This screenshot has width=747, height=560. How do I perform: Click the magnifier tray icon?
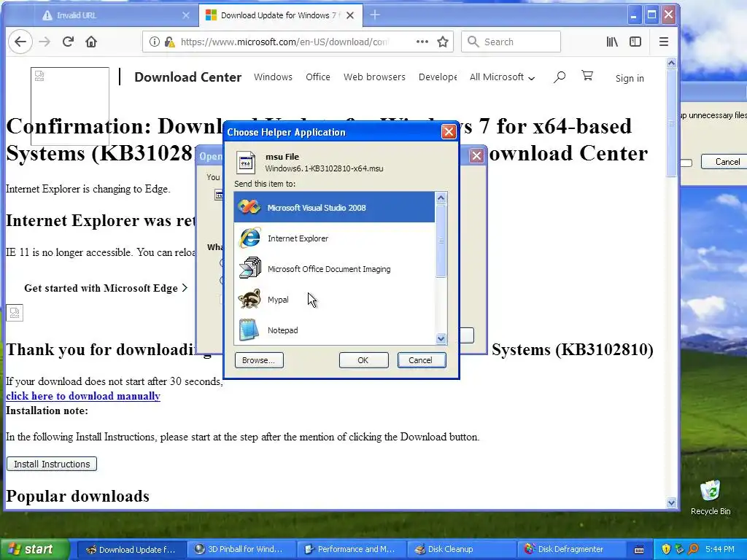693,549
